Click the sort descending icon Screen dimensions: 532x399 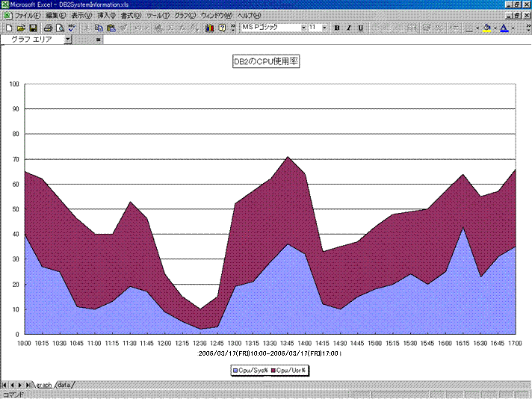194,28
